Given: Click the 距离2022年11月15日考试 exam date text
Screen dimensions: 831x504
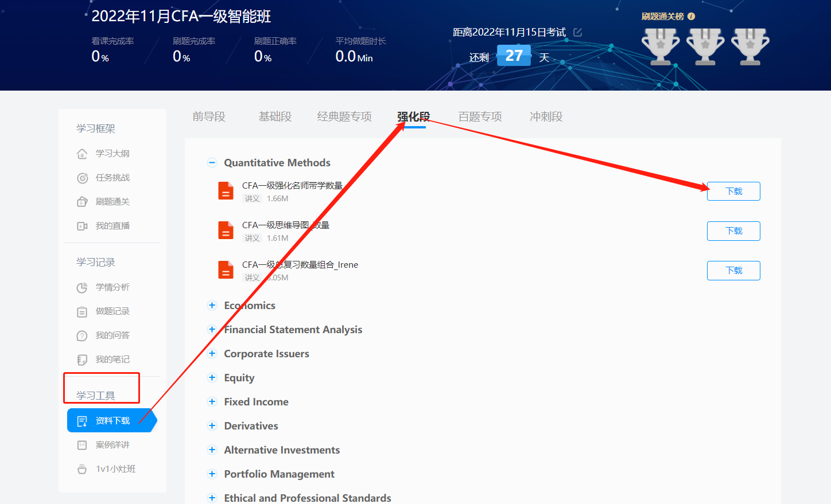Looking at the screenshot, I should (x=510, y=32).
